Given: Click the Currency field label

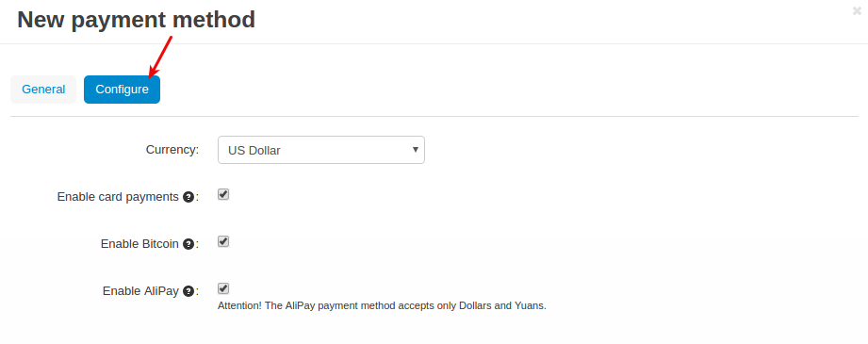Looking at the screenshot, I should (172, 150).
